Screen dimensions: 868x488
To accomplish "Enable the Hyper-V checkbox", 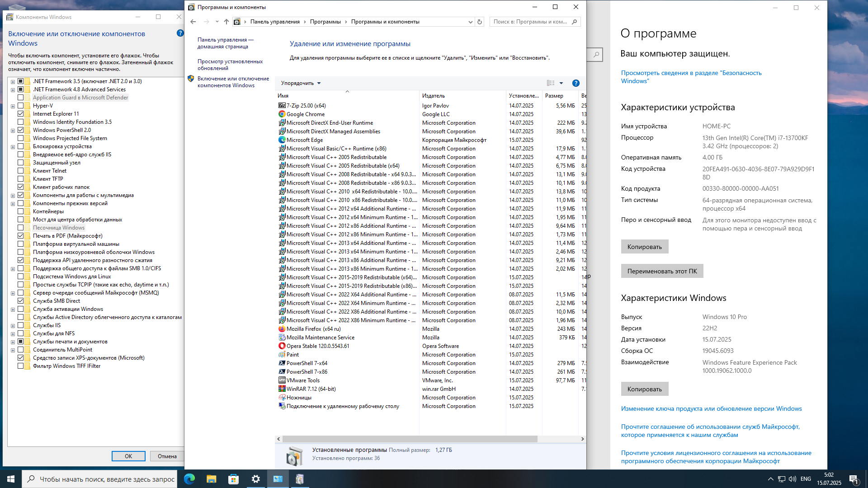I will 21,106.
